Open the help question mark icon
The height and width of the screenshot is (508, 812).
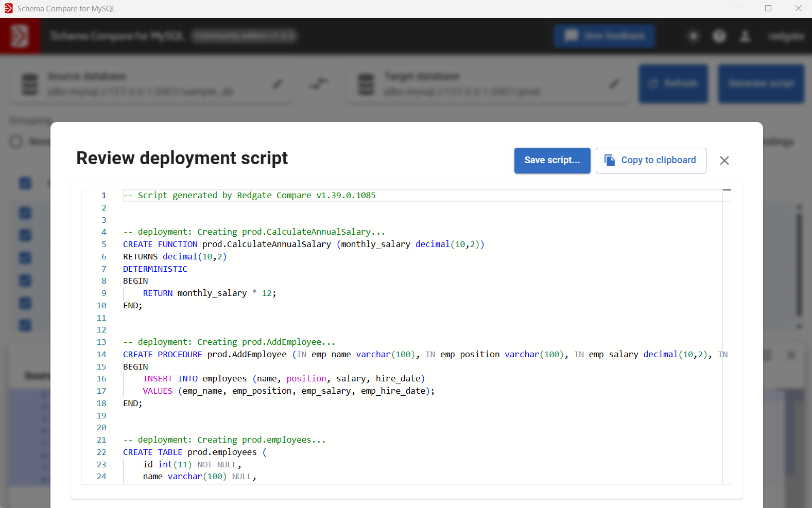(x=719, y=36)
